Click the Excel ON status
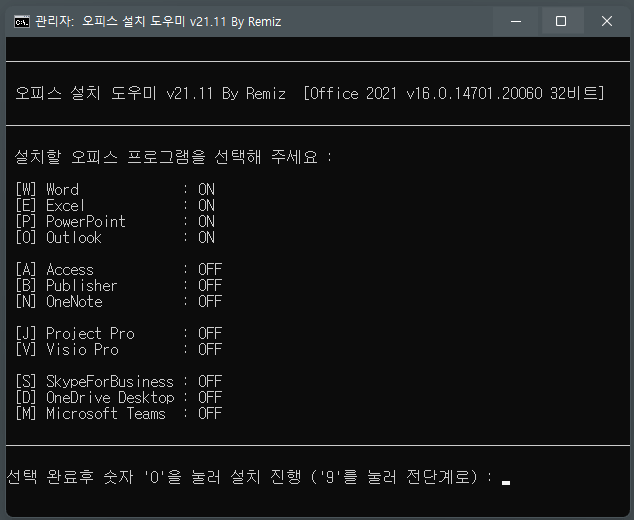This screenshot has height=520, width=634. click(206, 206)
